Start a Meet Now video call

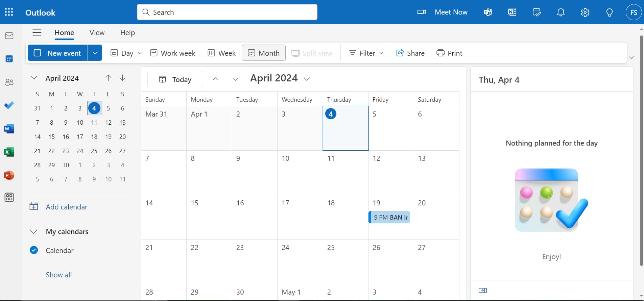pos(442,12)
